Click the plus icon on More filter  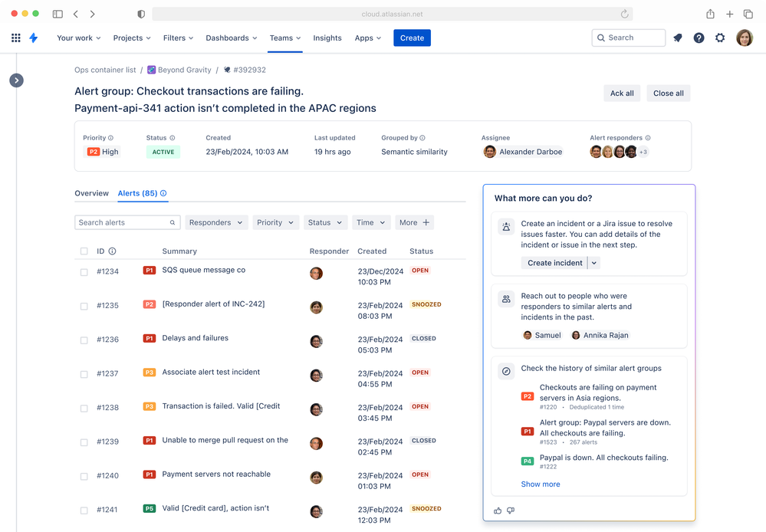[426, 222]
